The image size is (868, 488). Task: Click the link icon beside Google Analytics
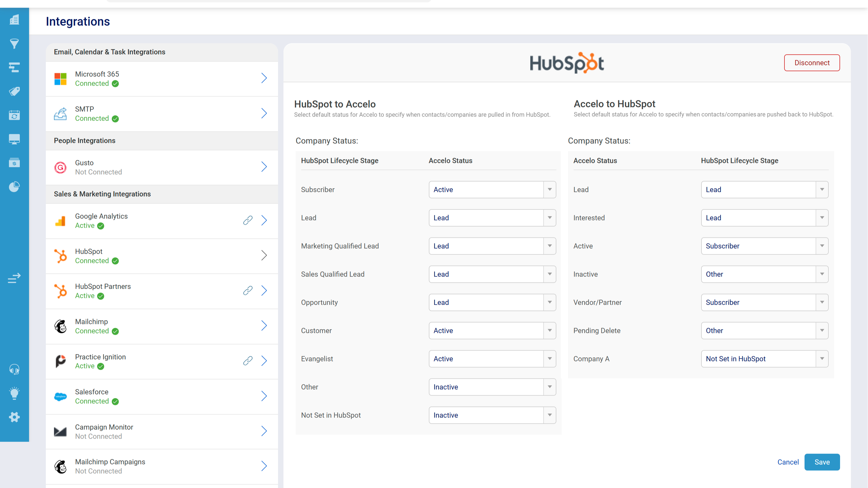coord(248,220)
